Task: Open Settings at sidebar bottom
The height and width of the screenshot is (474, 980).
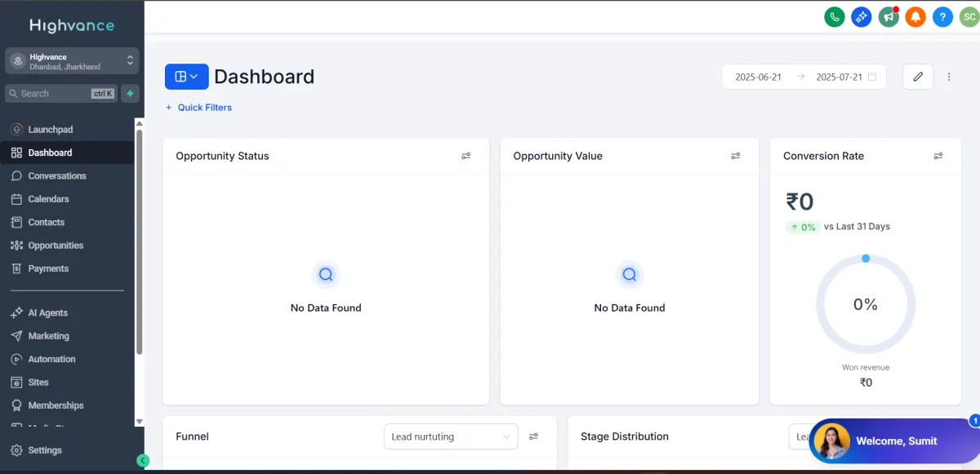Action: 44,450
